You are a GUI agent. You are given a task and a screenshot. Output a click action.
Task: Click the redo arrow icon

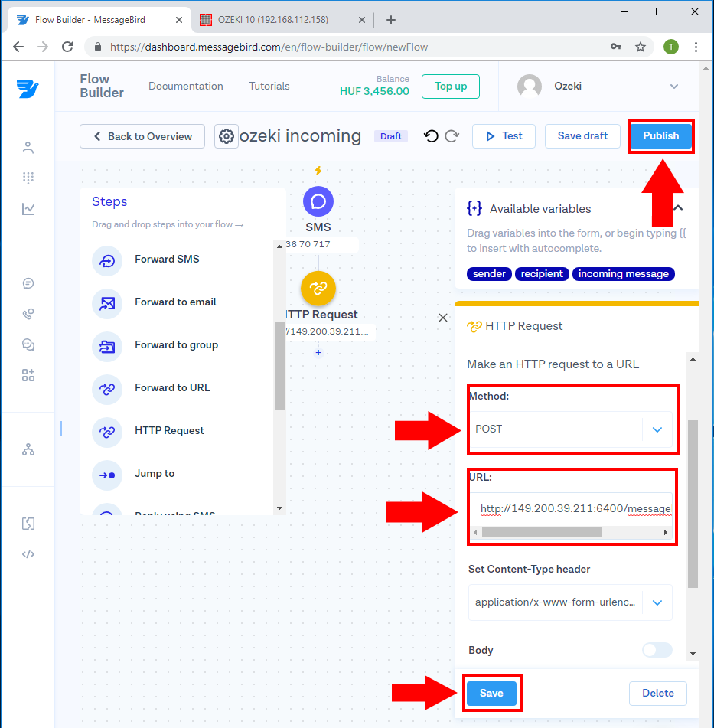pyautogui.click(x=452, y=136)
